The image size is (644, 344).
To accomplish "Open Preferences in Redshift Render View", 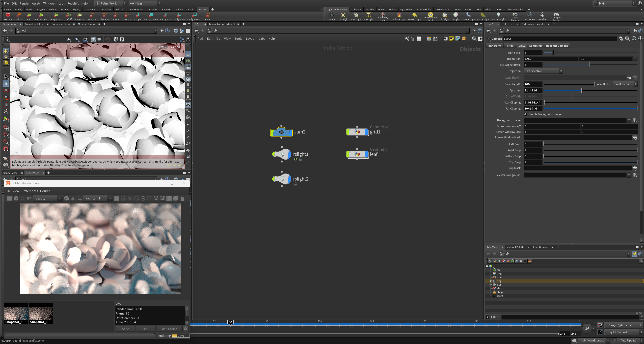I will pyautogui.click(x=30, y=191).
